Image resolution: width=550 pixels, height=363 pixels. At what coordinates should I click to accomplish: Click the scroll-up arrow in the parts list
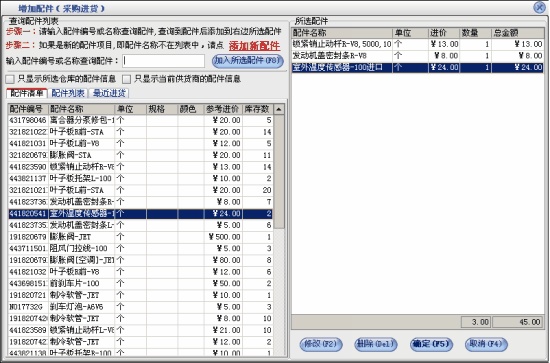(279, 109)
